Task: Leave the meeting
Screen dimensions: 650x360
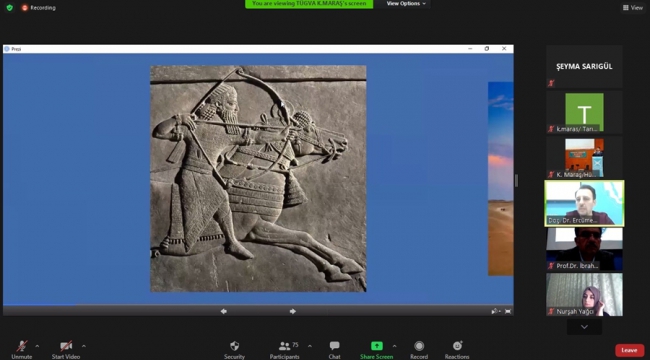Action: (629, 350)
